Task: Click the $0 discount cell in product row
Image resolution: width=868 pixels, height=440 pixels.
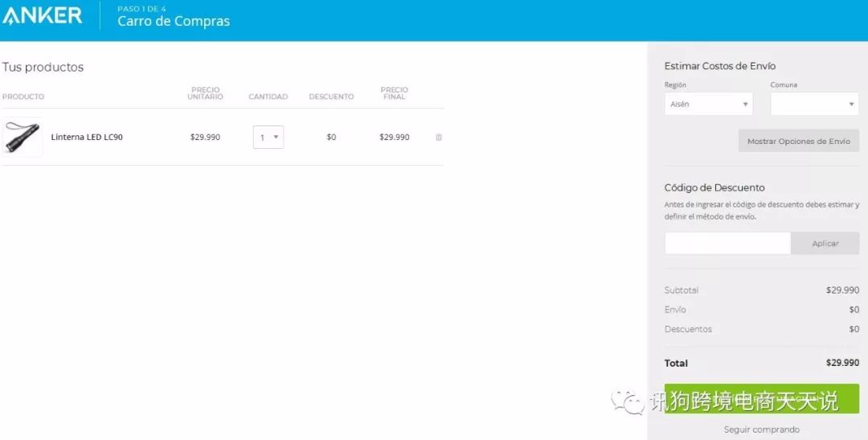Action: pyautogui.click(x=331, y=137)
